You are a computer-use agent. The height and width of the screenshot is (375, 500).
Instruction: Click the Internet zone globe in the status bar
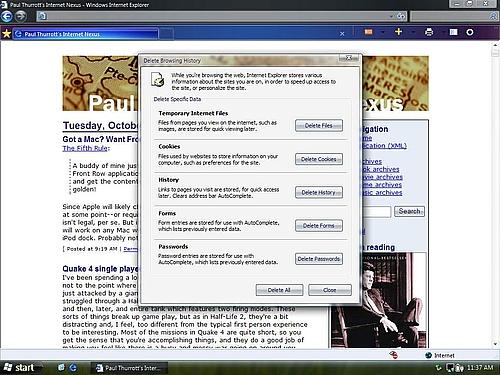click(x=429, y=355)
